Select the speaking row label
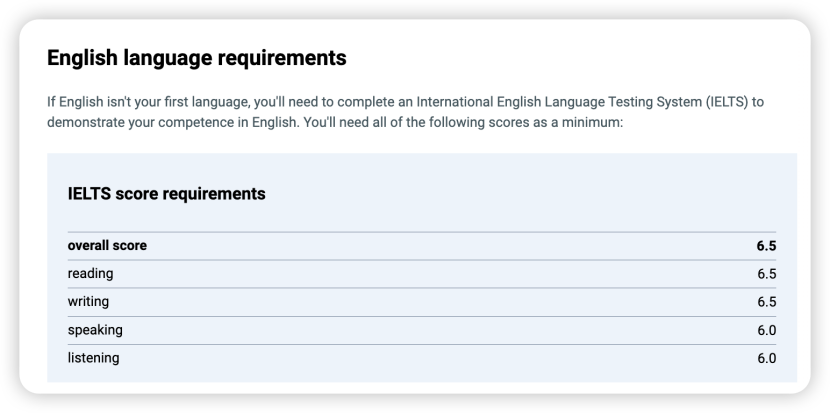Viewport: 831px width, 413px height. coord(95,329)
